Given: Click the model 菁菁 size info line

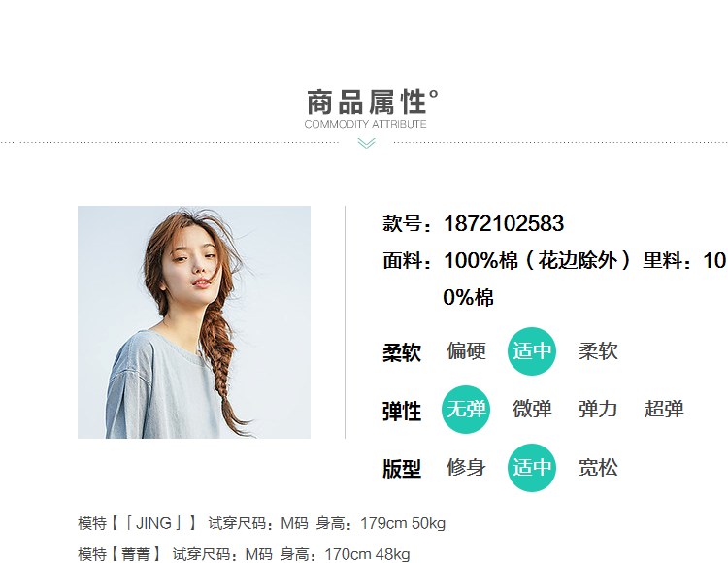Looking at the screenshot, I should (x=244, y=554).
